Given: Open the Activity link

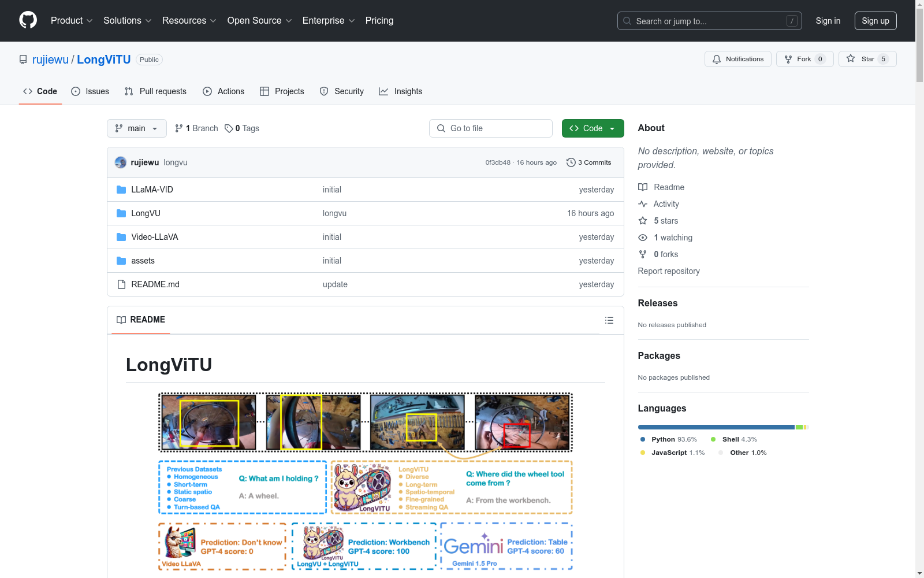Looking at the screenshot, I should click(658, 204).
